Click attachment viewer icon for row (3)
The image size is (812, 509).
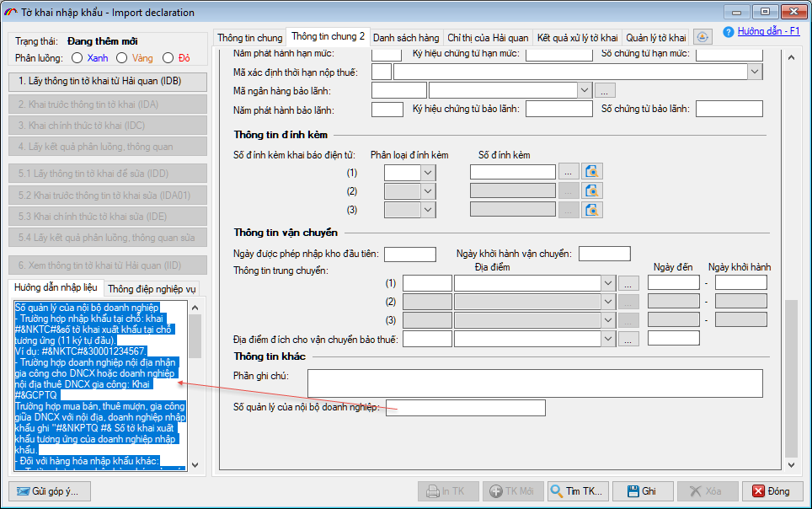594,211
